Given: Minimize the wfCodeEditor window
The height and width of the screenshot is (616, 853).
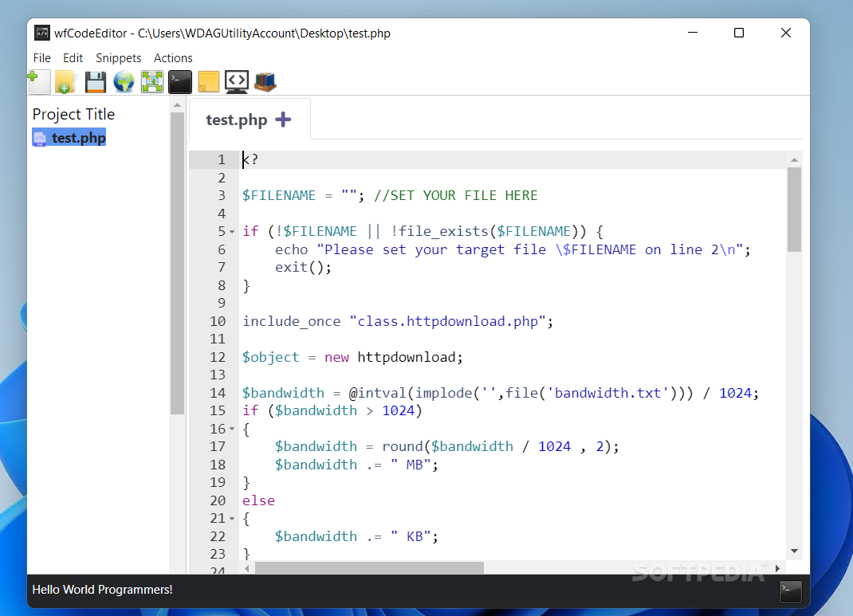Looking at the screenshot, I should 693,33.
